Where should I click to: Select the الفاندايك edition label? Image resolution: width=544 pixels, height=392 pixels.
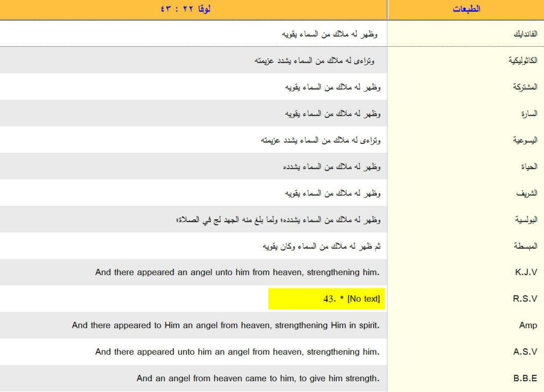coord(525,34)
